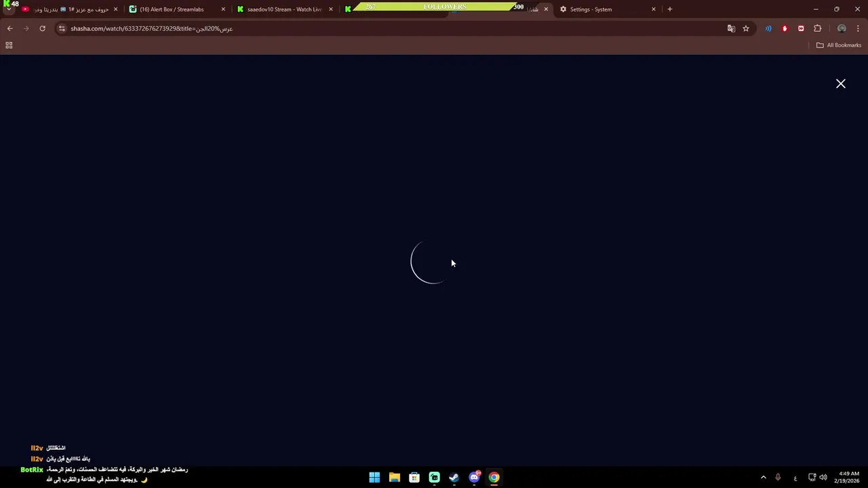Open the tab search dropdown arrow
Screen dimensions: 868x488
click(8, 10)
